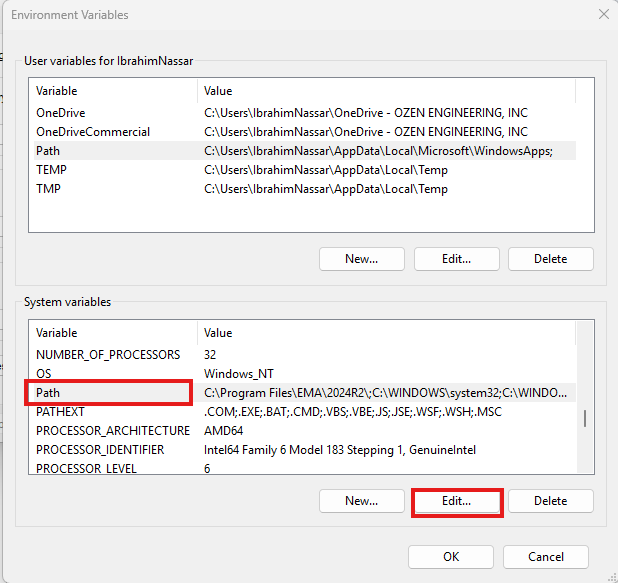Cancel the Environment Variables dialog
This screenshot has height=583, width=618.
[x=546, y=556]
